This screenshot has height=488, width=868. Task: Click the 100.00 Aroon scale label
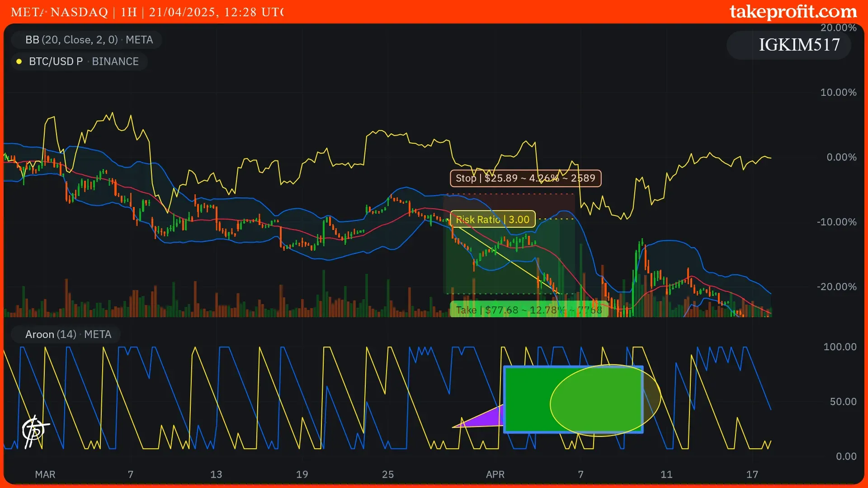[x=840, y=347]
